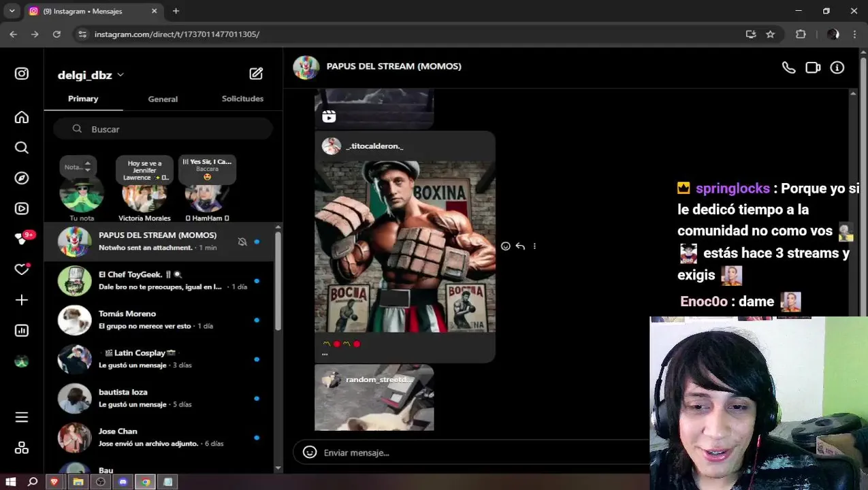Image resolution: width=868 pixels, height=490 pixels.
Task: Open the Explore compass icon
Action: coord(22,178)
